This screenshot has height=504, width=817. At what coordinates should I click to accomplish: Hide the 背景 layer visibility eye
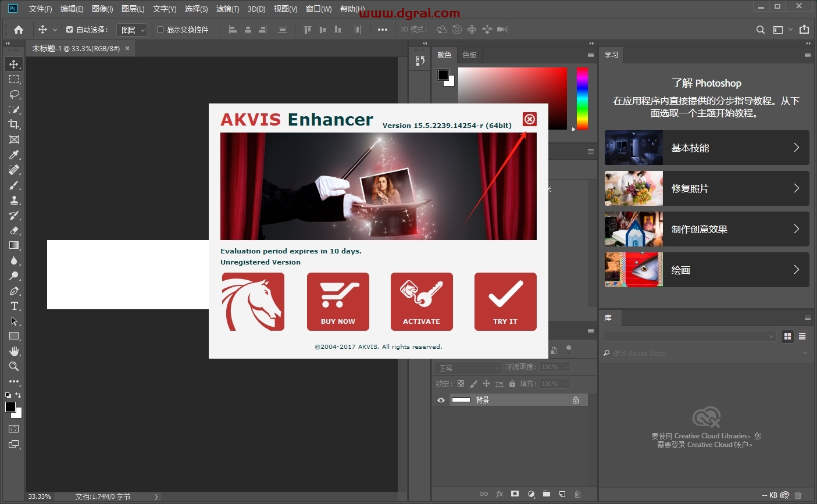point(441,400)
